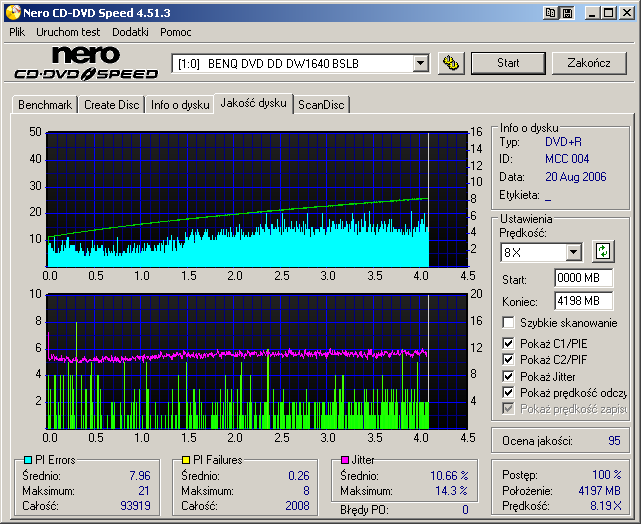The width and height of the screenshot is (641, 524).
Task: Click the Prędkość 8.19X value
Action: click(x=605, y=506)
